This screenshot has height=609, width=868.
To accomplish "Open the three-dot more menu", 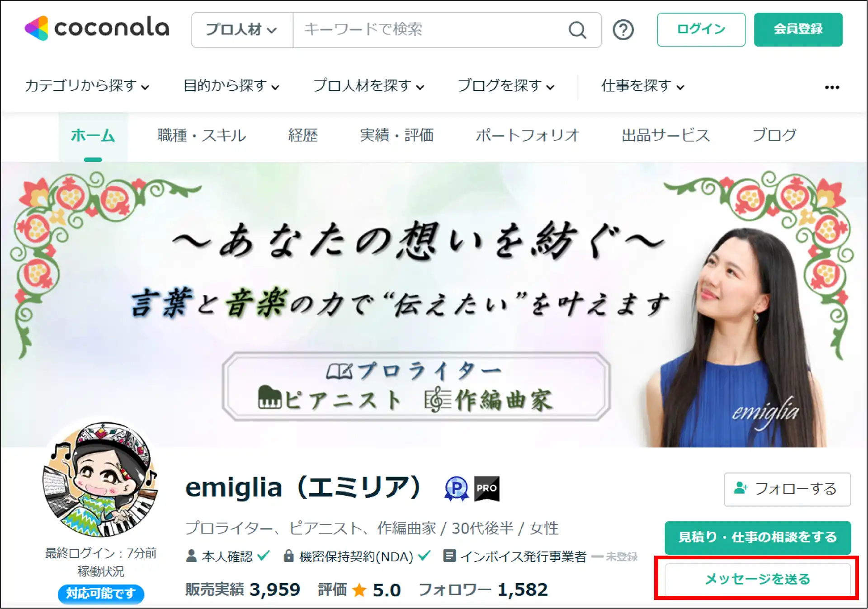I will click(x=832, y=87).
